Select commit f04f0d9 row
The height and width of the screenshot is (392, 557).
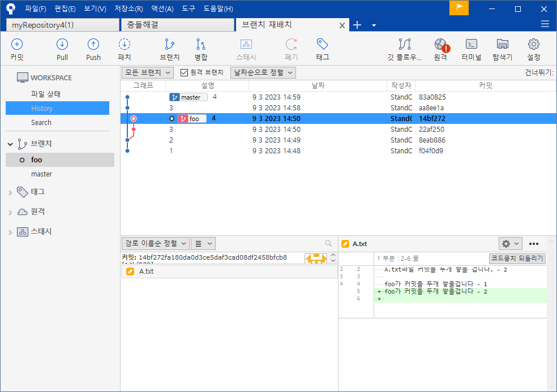pyautogui.click(x=338, y=150)
